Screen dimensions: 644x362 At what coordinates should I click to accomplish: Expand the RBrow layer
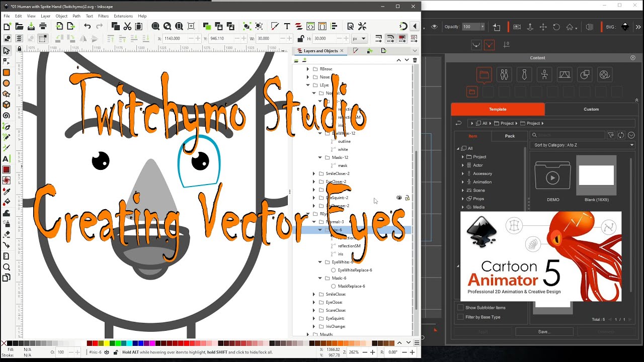pyautogui.click(x=308, y=69)
